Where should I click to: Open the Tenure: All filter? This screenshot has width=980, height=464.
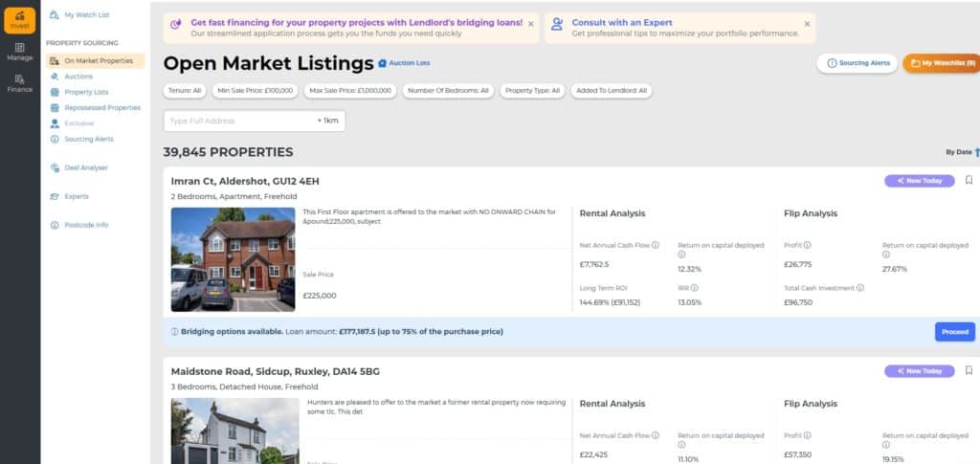[185, 91]
